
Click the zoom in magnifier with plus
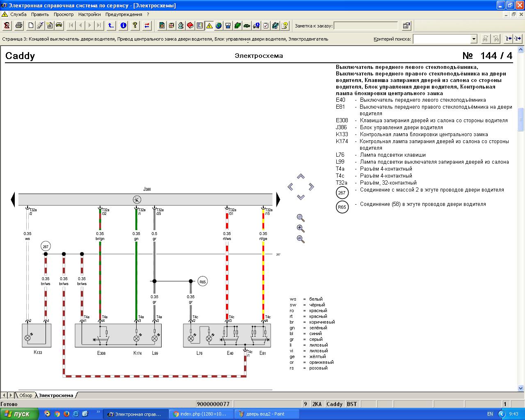click(x=301, y=228)
